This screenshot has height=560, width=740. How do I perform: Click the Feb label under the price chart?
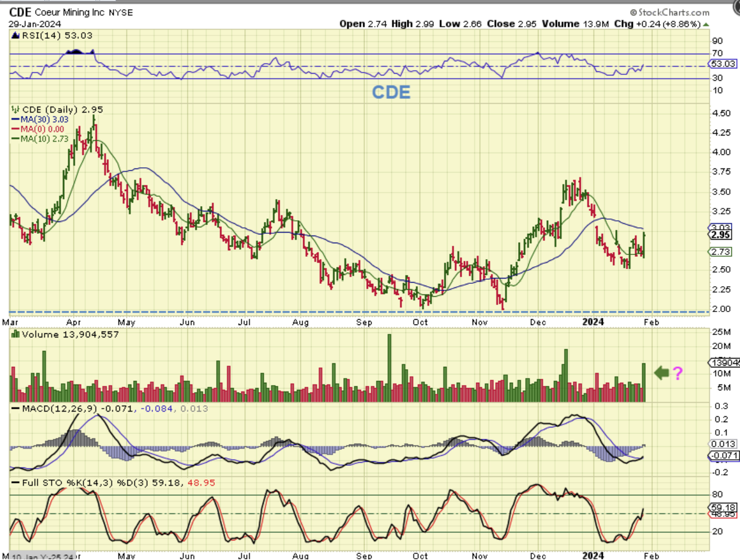tap(651, 322)
